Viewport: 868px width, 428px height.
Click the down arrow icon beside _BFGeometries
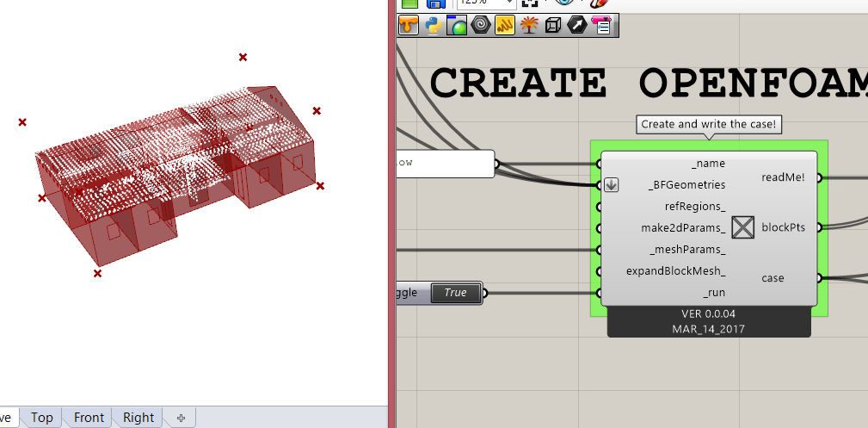click(611, 185)
